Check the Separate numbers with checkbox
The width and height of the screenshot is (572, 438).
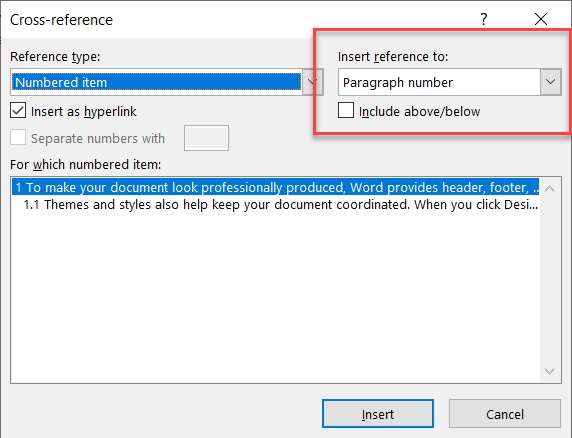click(x=18, y=138)
